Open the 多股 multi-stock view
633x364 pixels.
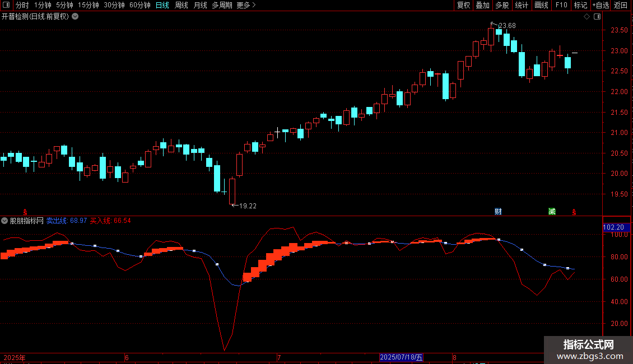[x=502, y=5]
